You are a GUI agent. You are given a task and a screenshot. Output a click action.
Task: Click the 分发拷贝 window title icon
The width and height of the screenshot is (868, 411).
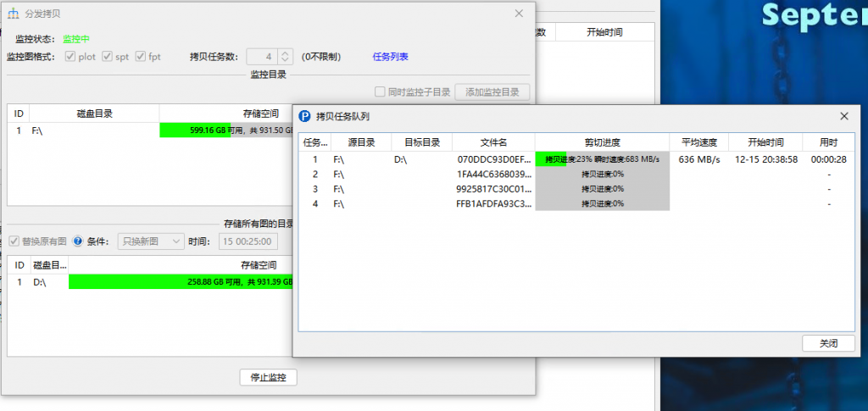[x=13, y=14]
